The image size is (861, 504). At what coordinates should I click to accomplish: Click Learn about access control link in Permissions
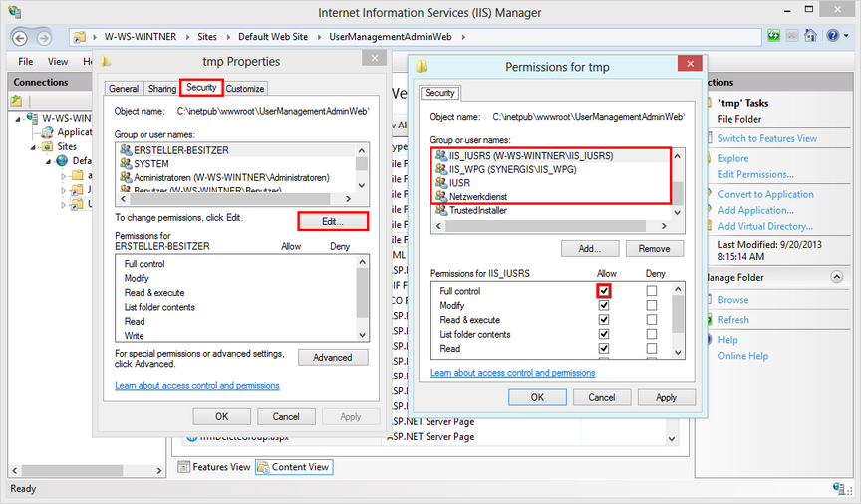(x=513, y=373)
